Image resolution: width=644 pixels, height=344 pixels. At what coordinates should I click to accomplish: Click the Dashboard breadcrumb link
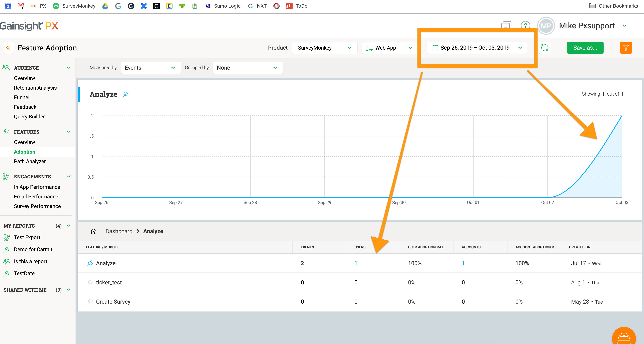[119, 231]
